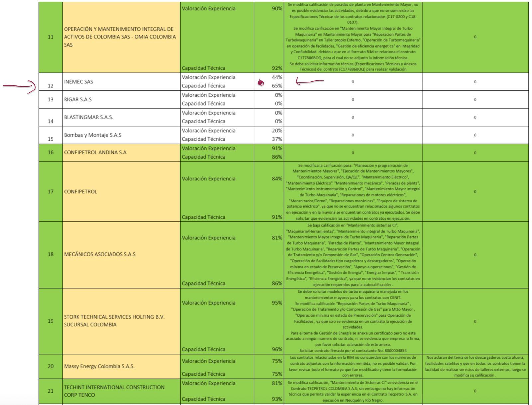Click the red dot annotation beside 44%
Viewport: 532px width, 405px height.
[261, 83]
